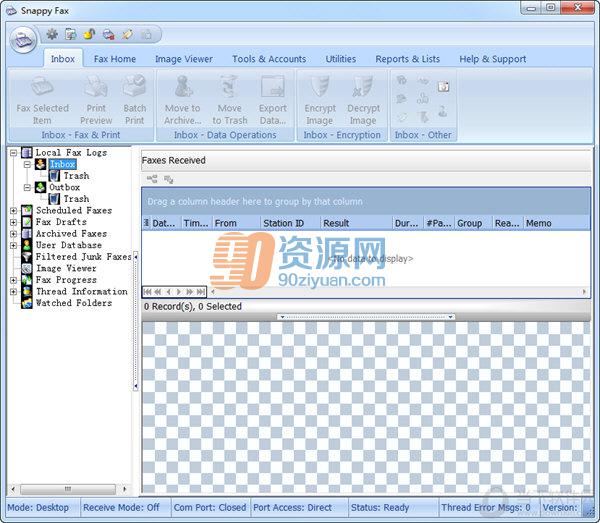Select the Trash icon under Inbox

(x=54, y=176)
